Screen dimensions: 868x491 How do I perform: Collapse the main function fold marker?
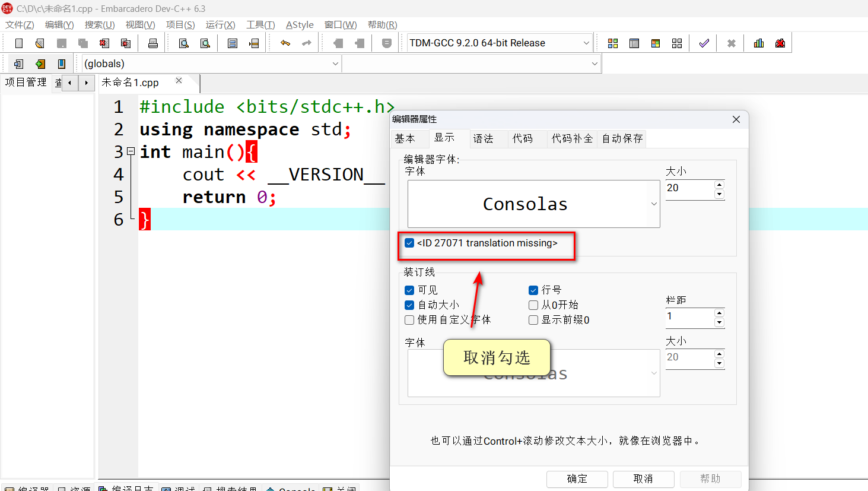pyautogui.click(x=131, y=151)
